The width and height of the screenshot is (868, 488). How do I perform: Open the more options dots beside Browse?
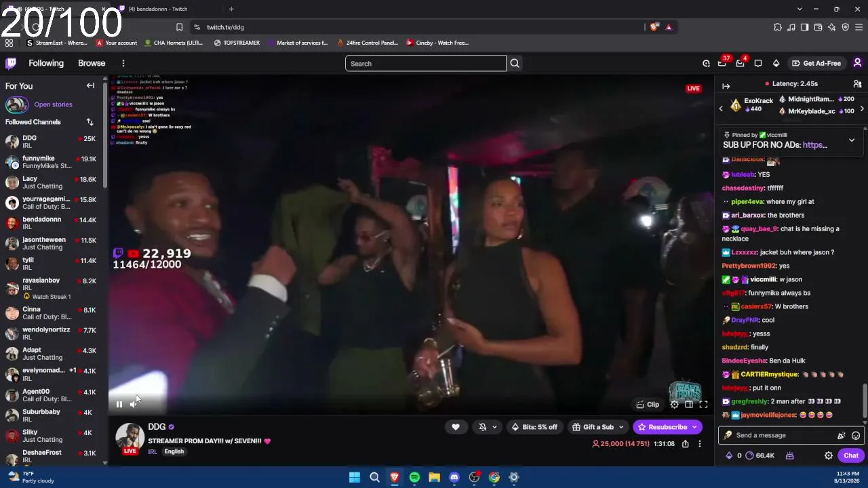(123, 63)
